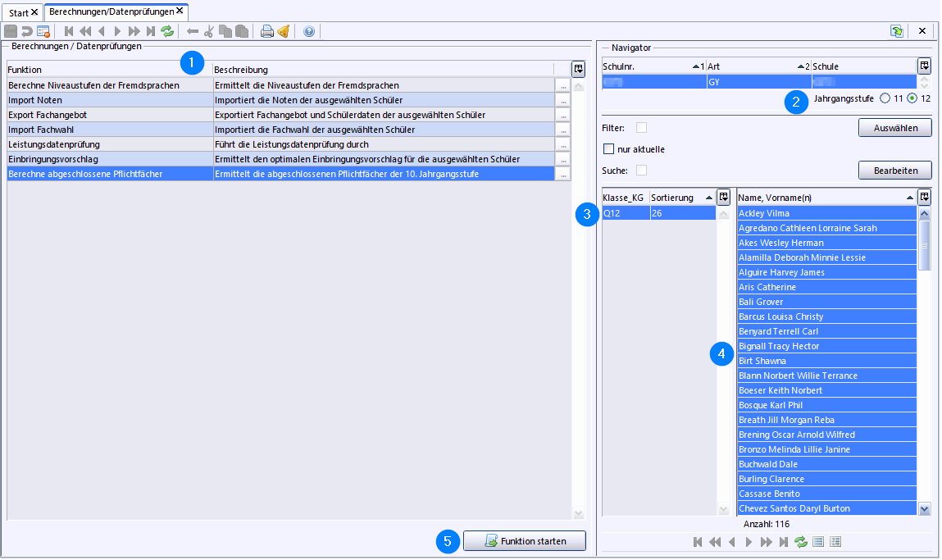Screen dimensions: 942x560
Task: Sort by the Beschreibung column header
Action: (x=383, y=70)
